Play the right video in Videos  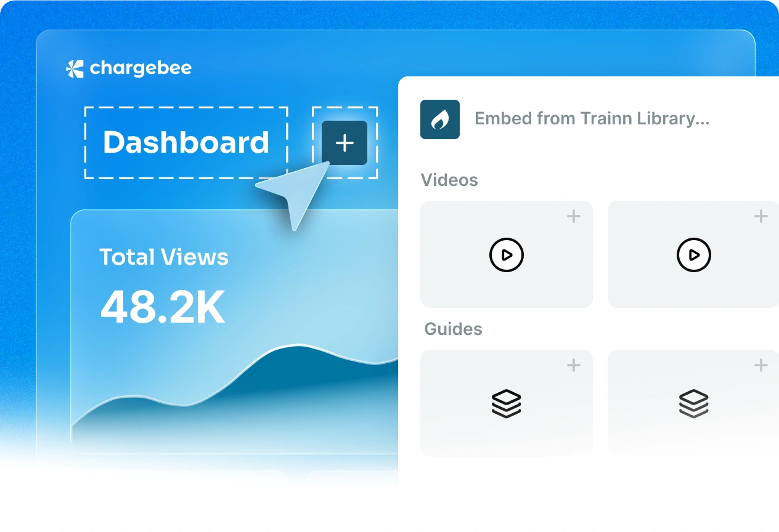[x=693, y=255]
